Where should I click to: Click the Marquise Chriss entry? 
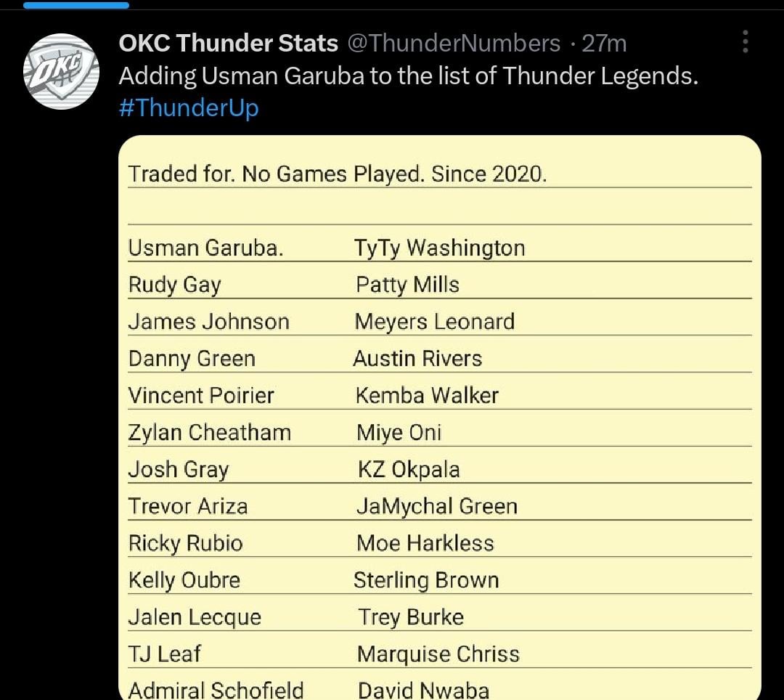438,654
